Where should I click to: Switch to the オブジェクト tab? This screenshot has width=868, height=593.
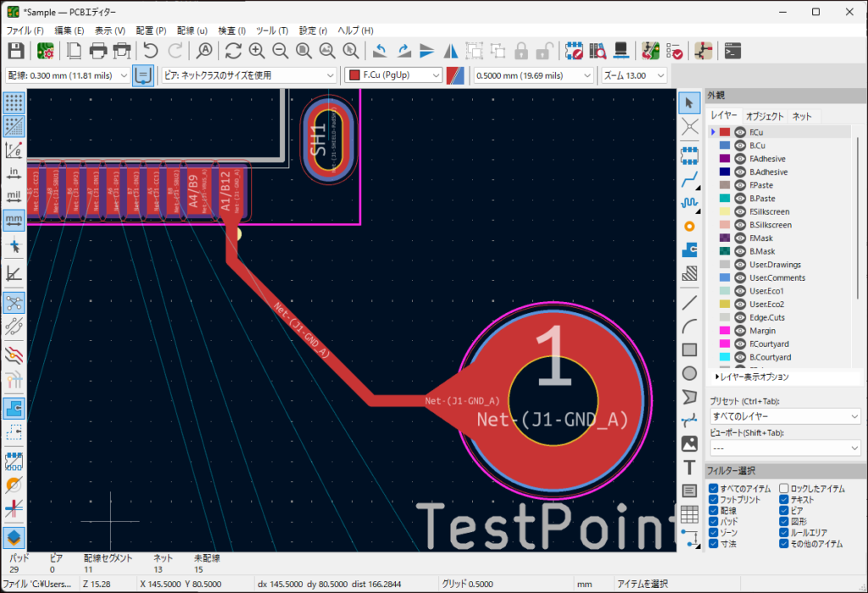click(x=764, y=116)
